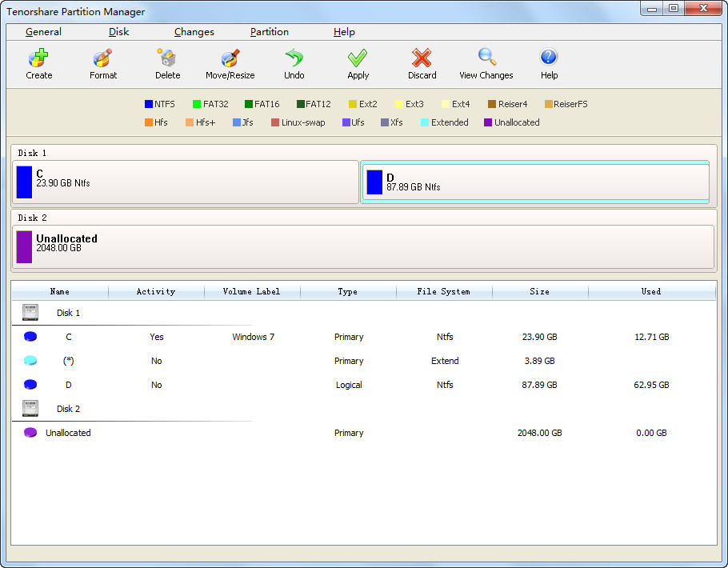Apply pending changes with Apply icon
Viewport: 728px width, 568px height.
point(358,63)
